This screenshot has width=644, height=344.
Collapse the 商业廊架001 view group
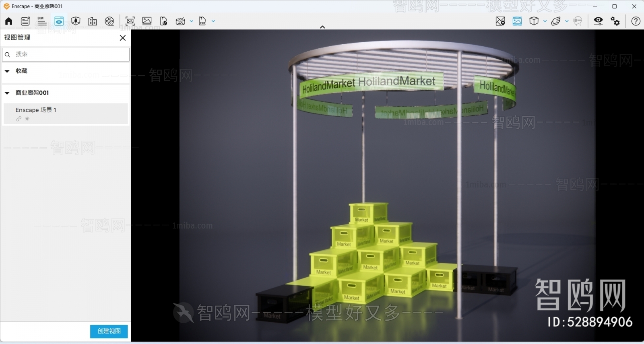click(x=7, y=93)
